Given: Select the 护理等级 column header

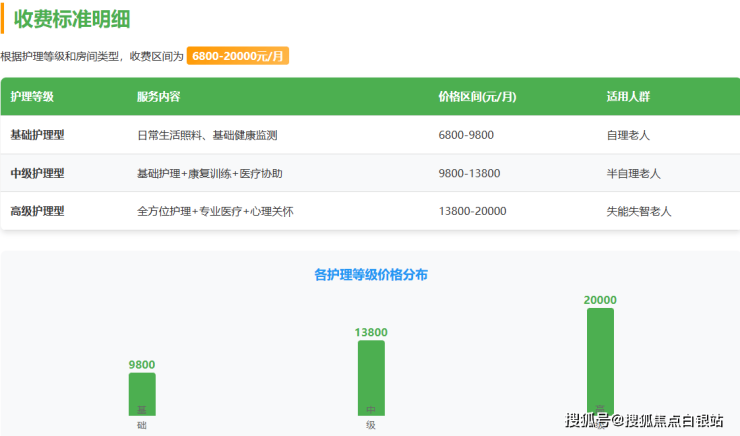Looking at the screenshot, I should point(32,97).
